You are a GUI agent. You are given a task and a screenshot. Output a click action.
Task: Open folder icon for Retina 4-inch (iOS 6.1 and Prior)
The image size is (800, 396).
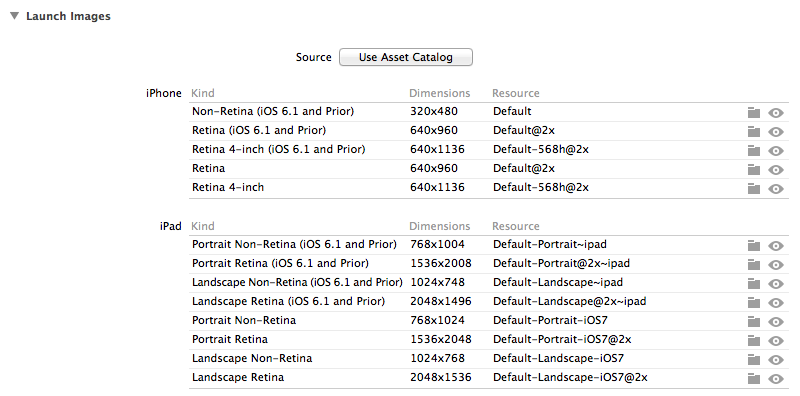point(754,151)
